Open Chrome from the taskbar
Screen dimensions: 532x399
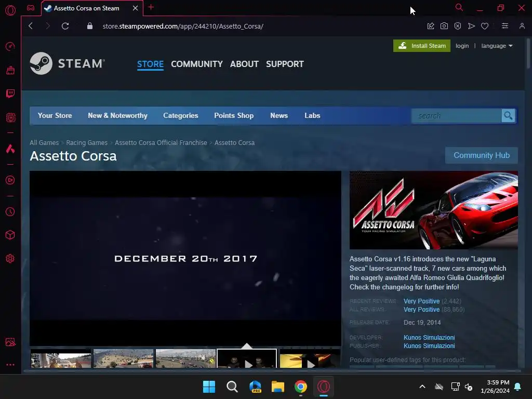click(x=301, y=387)
